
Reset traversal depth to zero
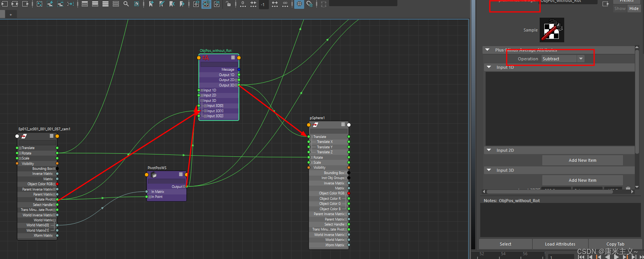click(243, 4)
